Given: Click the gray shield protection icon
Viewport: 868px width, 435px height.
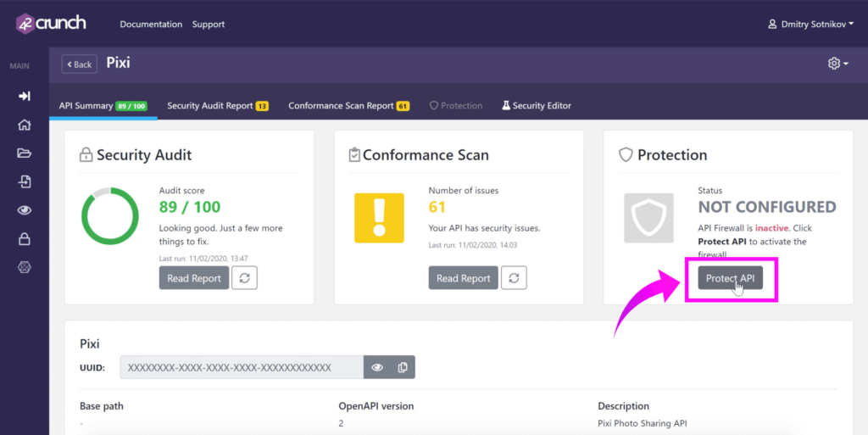Looking at the screenshot, I should pos(648,218).
